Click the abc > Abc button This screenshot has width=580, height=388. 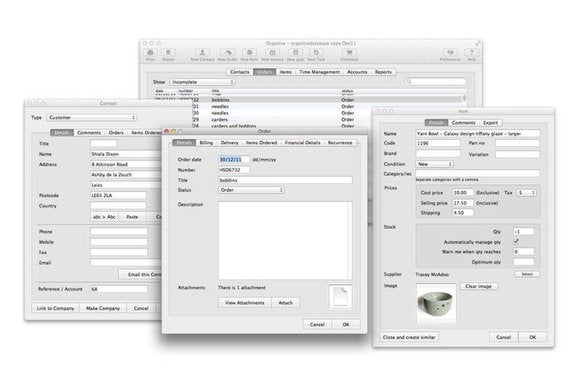point(104,217)
